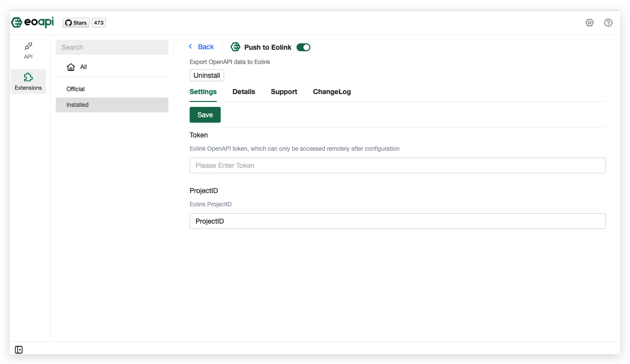Viewport: 630px width, 364px height.
Task: Click the "Eolink ProjectID" hint text
Action: (210, 204)
